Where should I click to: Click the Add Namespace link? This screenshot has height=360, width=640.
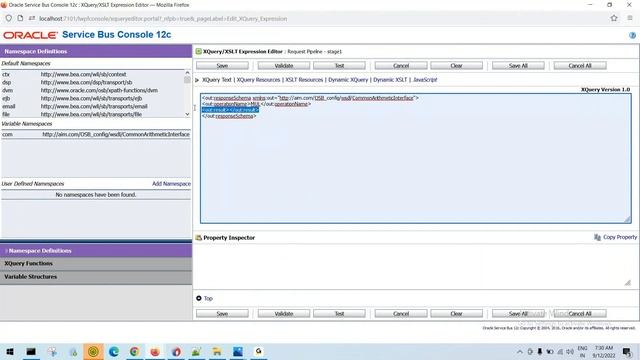click(171, 184)
